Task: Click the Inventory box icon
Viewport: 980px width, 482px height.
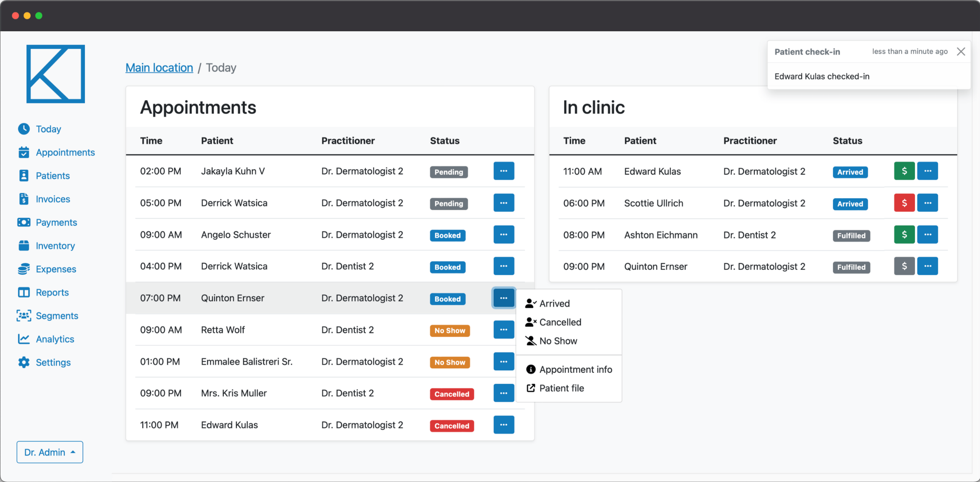Action: [24, 246]
